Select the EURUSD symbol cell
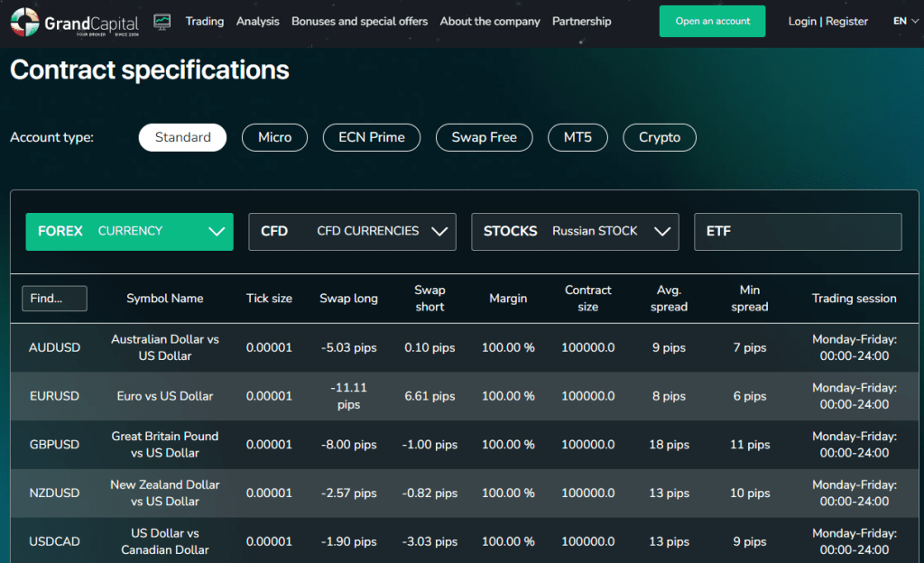The image size is (924, 563). [54, 396]
